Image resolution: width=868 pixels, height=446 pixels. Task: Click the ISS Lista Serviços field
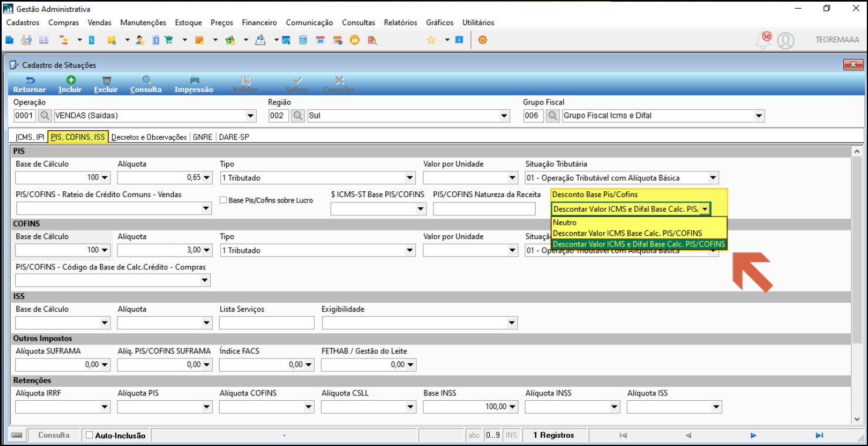click(267, 323)
